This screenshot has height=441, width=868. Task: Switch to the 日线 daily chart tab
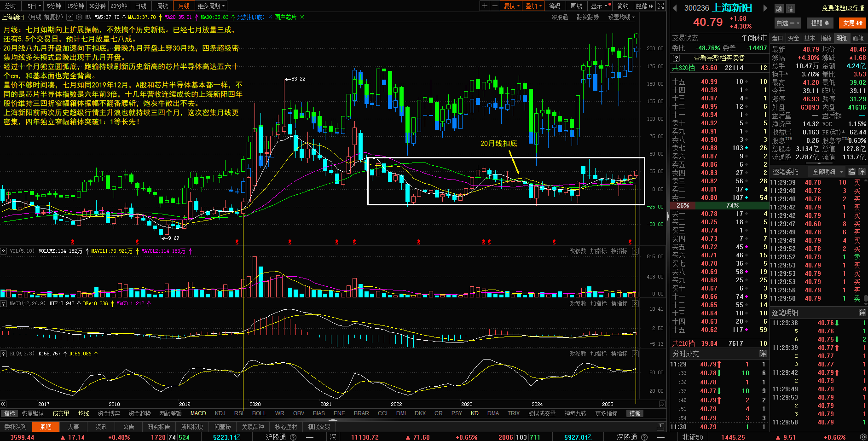[x=141, y=6]
